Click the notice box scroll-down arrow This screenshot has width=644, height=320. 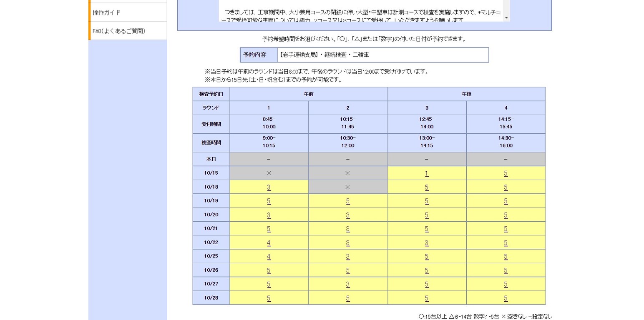pyautogui.click(x=506, y=17)
